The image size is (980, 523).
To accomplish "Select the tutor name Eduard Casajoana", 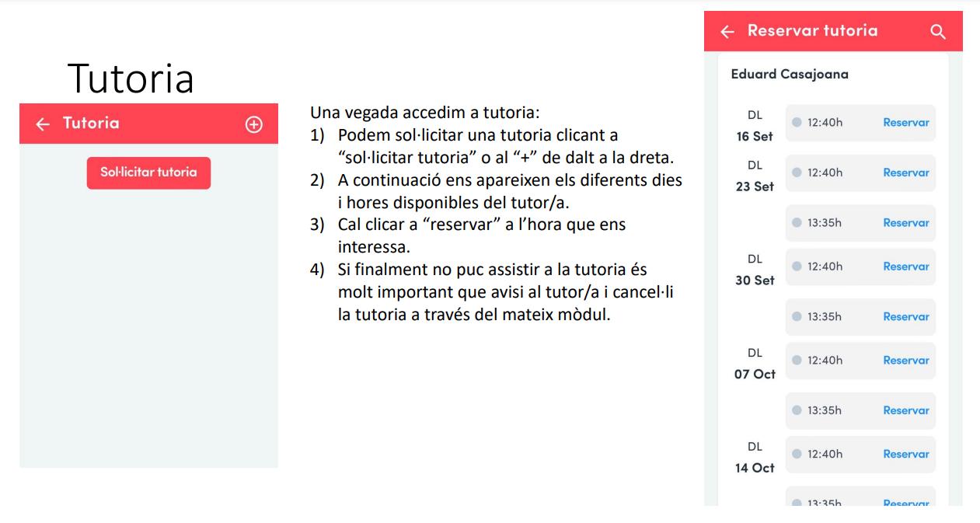I will tap(790, 75).
